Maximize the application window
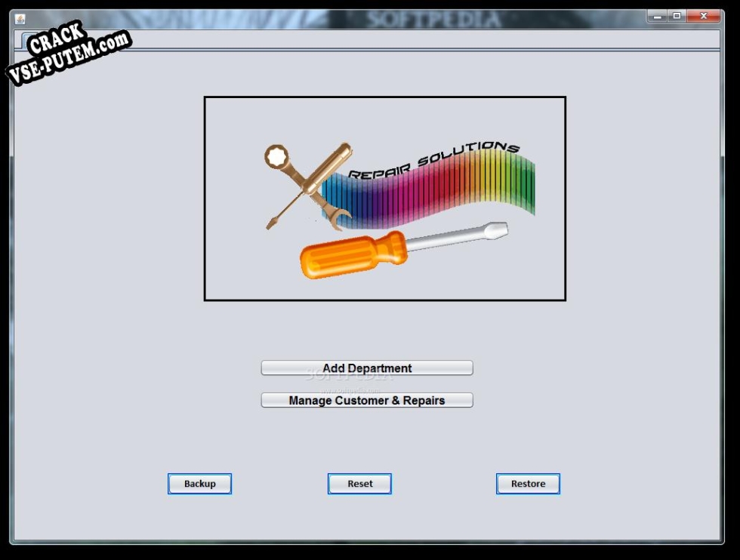This screenshot has height=560, width=740. tap(677, 16)
